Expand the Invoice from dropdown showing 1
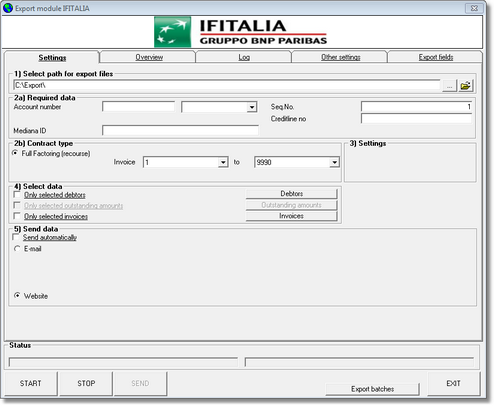 click(223, 162)
